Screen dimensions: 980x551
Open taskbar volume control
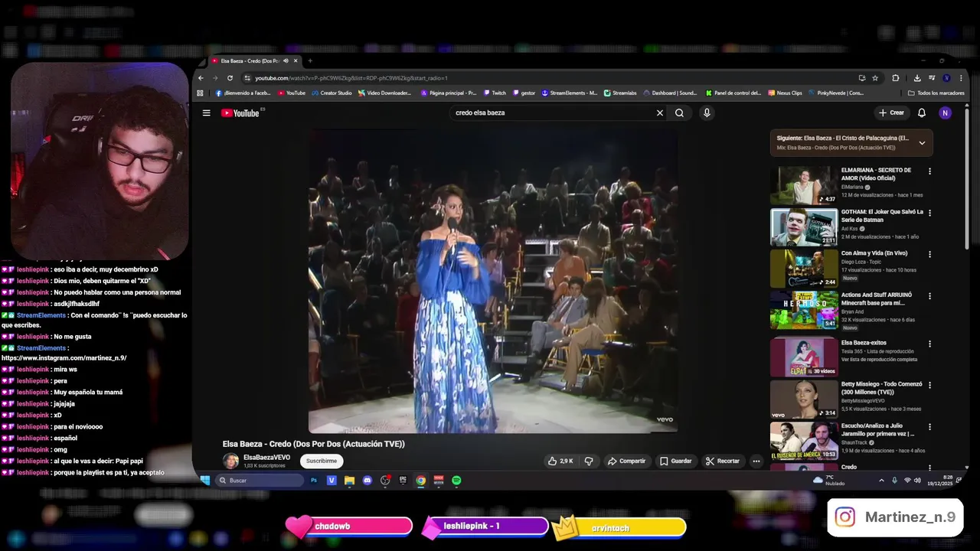coord(917,481)
